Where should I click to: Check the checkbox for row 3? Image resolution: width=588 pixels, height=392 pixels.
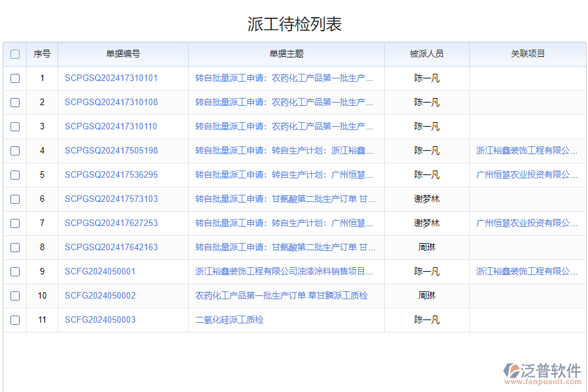[15, 126]
